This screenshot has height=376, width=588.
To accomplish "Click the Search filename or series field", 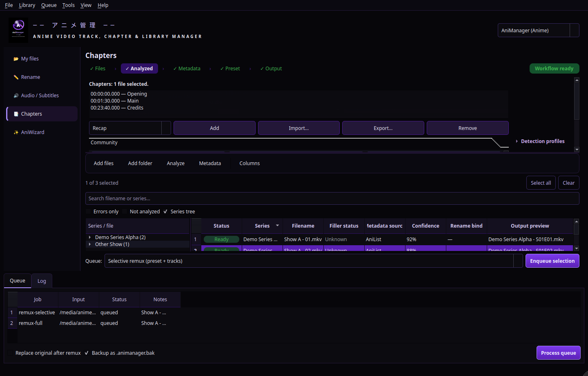I will pos(332,199).
